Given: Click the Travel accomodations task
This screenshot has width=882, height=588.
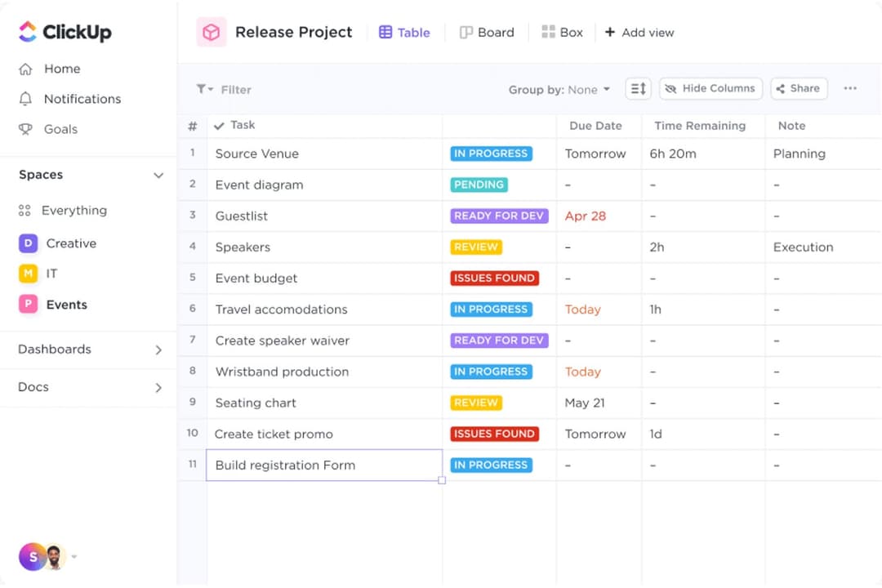Looking at the screenshot, I should 281,310.
